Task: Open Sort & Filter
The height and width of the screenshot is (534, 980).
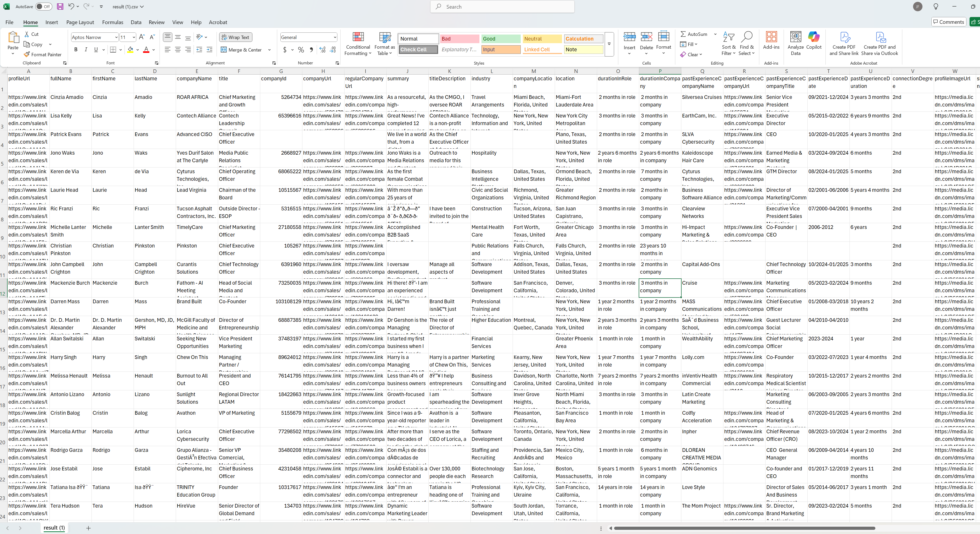Action: click(728, 44)
